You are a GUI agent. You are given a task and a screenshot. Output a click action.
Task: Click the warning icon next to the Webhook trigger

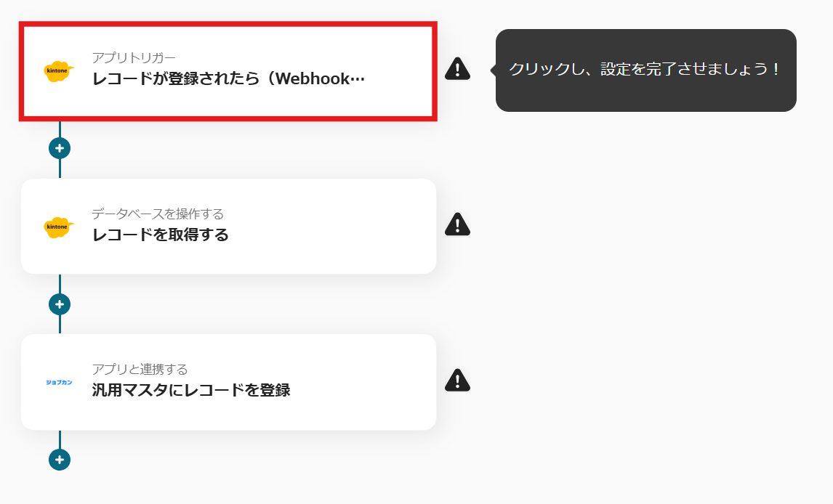point(457,68)
